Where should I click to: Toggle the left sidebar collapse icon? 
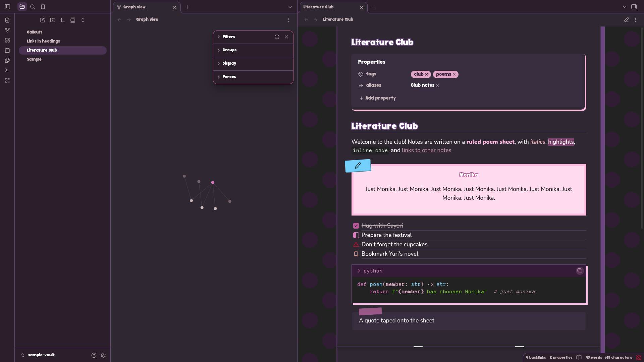(x=7, y=7)
